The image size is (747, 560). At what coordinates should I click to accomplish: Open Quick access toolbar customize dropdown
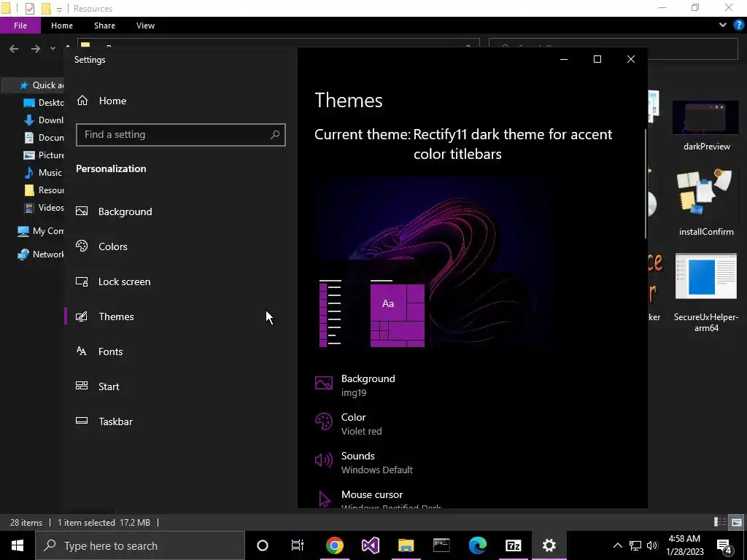[59, 9]
